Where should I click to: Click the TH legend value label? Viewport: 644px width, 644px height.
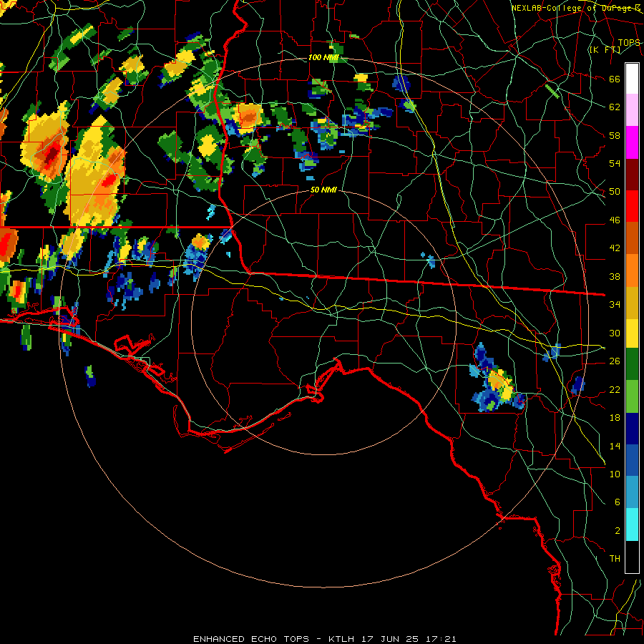[x=615, y=559]
